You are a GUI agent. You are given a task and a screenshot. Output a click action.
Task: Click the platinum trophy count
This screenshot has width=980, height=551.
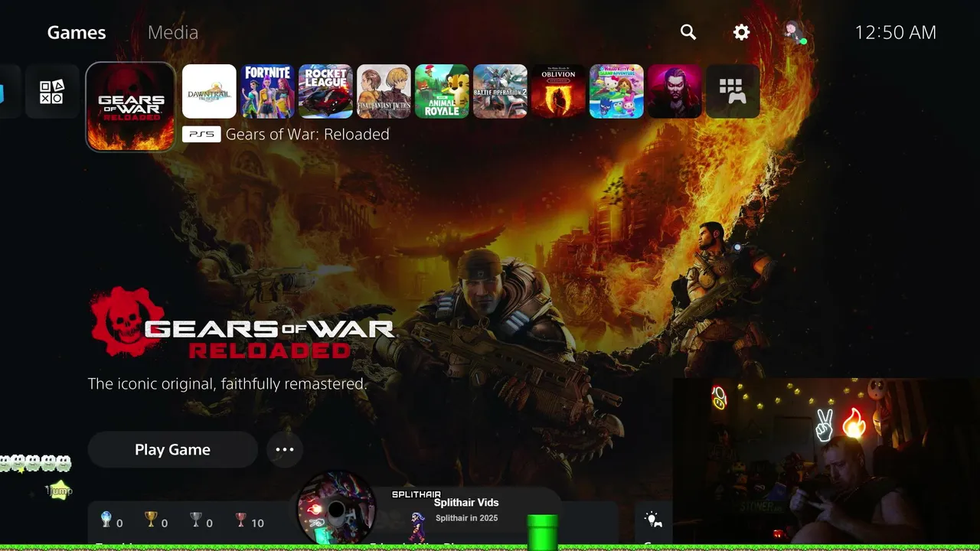[112, 522]
